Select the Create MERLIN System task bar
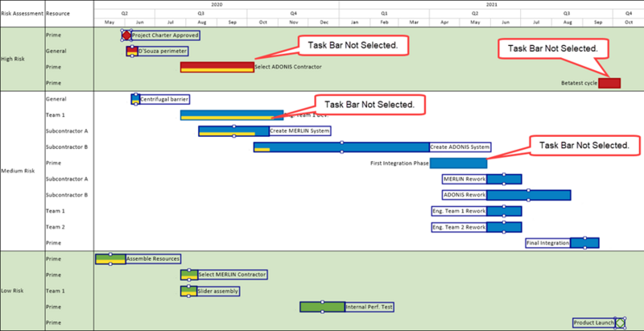This screenshot has width=644, height=331. (x=233, y=131)
